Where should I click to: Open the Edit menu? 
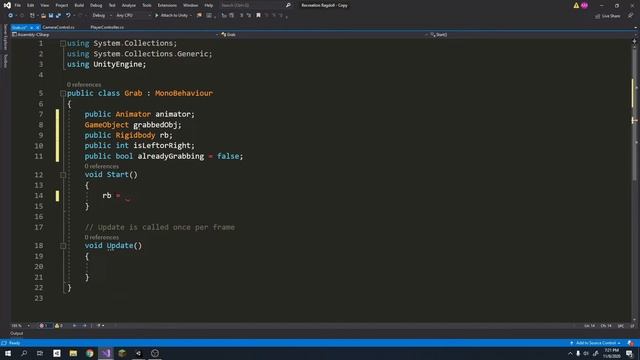click(x=31, y=5)
